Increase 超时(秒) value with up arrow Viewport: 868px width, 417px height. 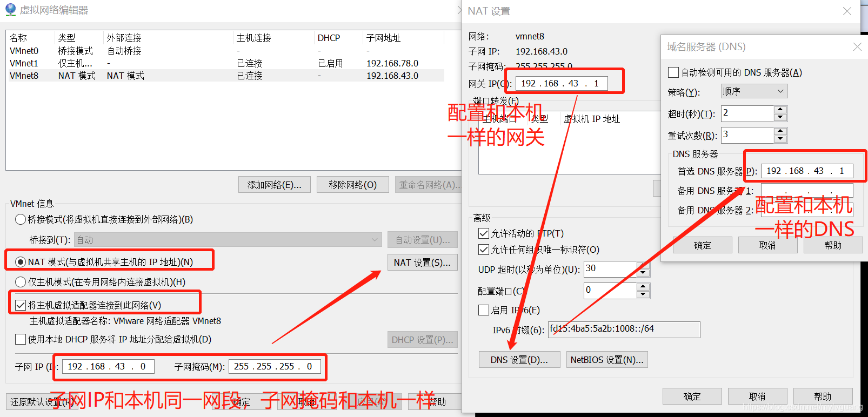point(780,110)
